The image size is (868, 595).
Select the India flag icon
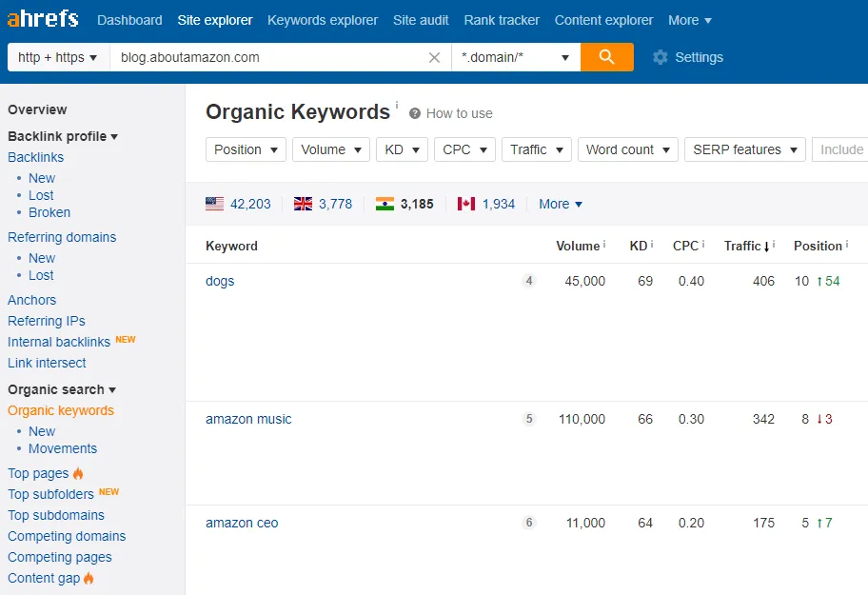click(x=385, y=204)
